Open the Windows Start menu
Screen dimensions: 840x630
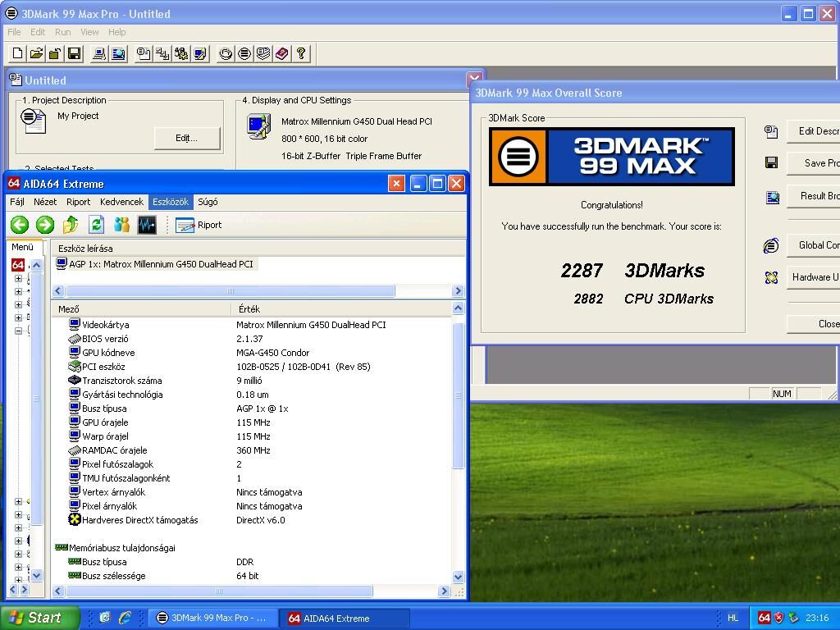point(39,618)
